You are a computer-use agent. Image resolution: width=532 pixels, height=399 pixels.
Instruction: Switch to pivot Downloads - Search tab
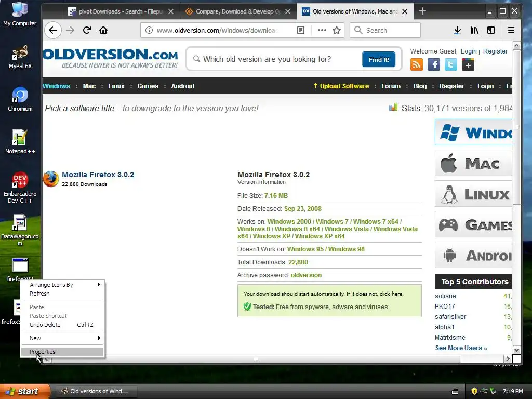[121, 11]
